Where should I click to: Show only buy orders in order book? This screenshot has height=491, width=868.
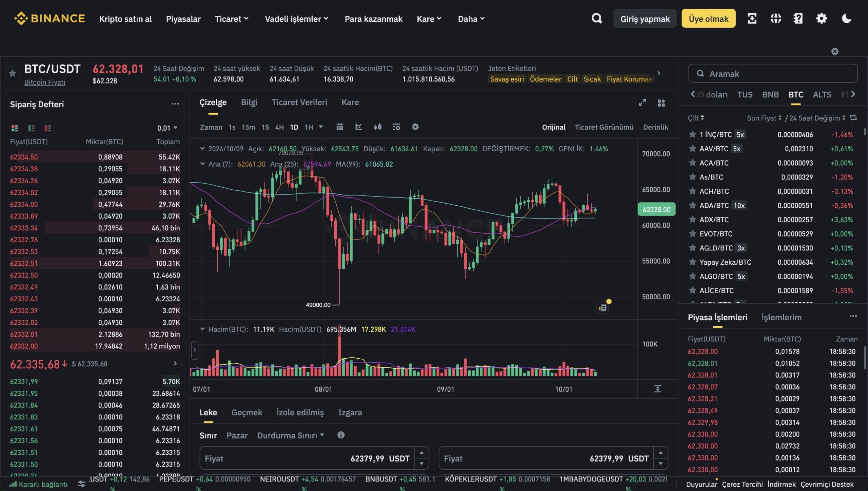point(31,128)
